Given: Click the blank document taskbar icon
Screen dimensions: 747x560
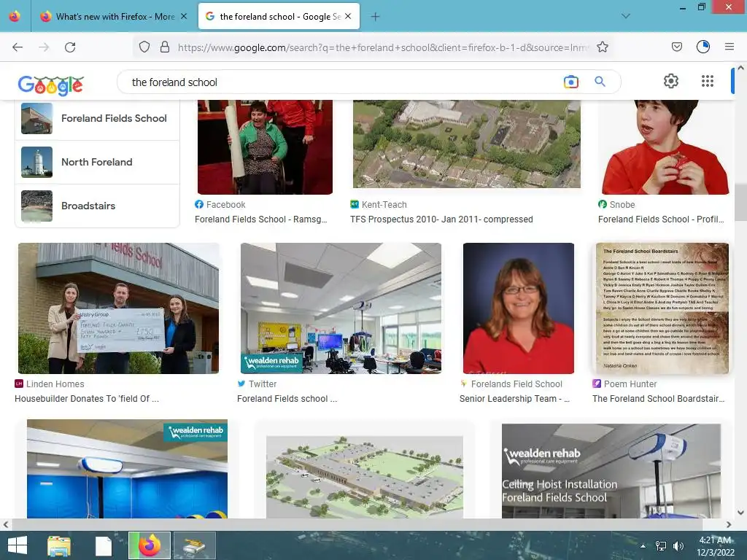Looking at the screenshot, I should click(x=104, y=545).
